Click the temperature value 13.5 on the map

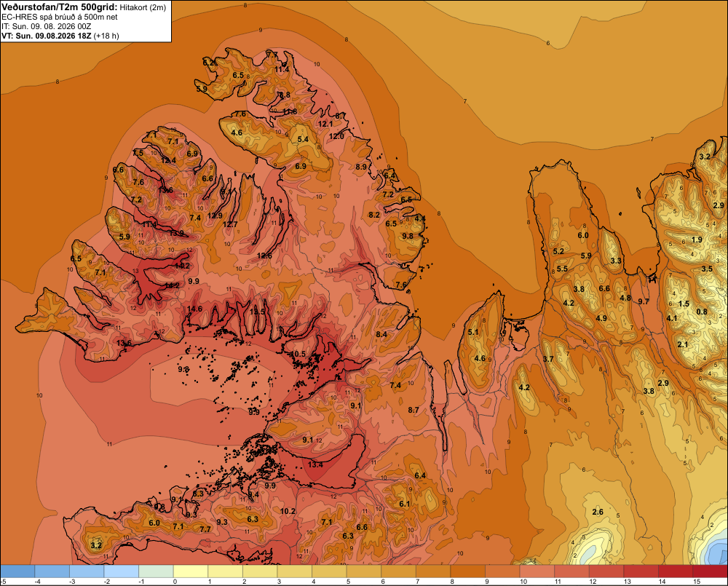[257, 312]
